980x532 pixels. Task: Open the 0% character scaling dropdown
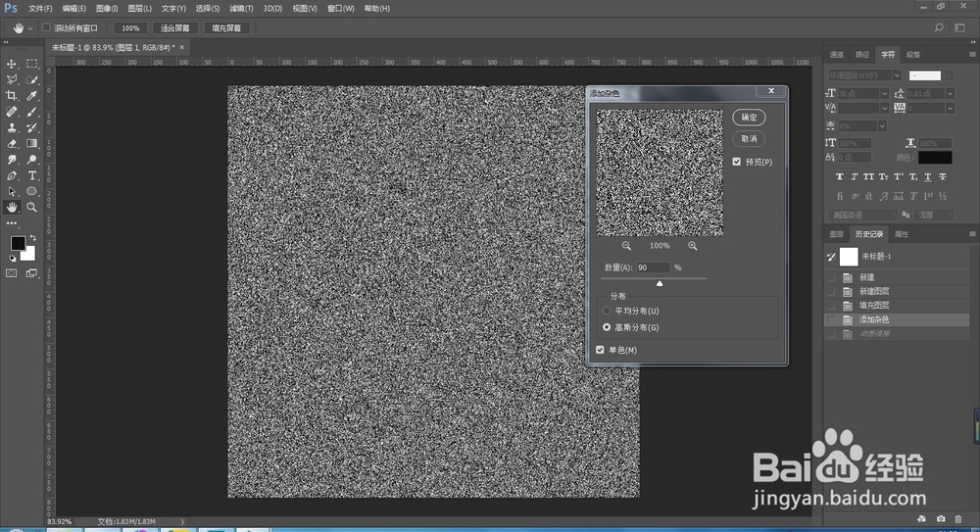click(x=882, y=125)
